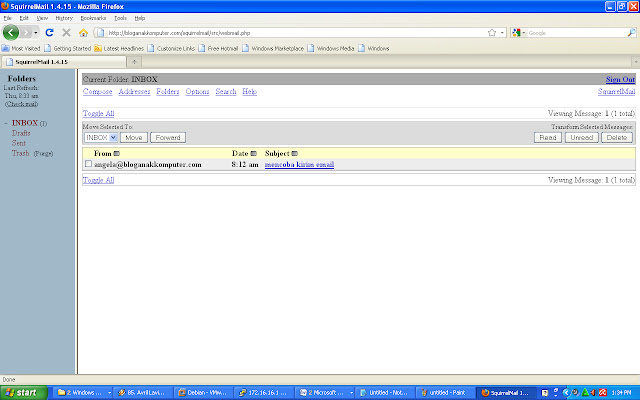Open the Customize Links bookmark
Viewport: 640px width, 400px height.
coord(171,48)
